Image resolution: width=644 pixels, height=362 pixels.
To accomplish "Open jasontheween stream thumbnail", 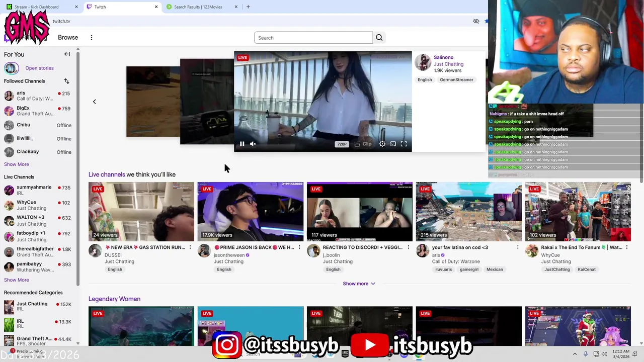I will pos(251,212).
